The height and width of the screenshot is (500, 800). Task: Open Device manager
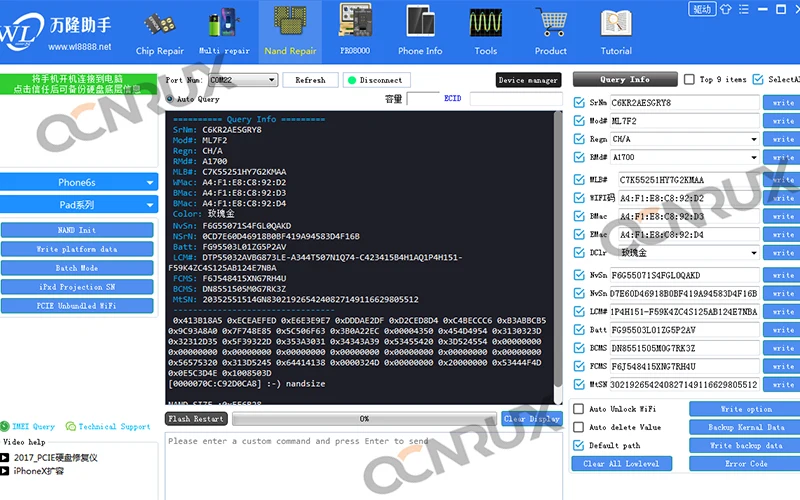click(528, 80)
